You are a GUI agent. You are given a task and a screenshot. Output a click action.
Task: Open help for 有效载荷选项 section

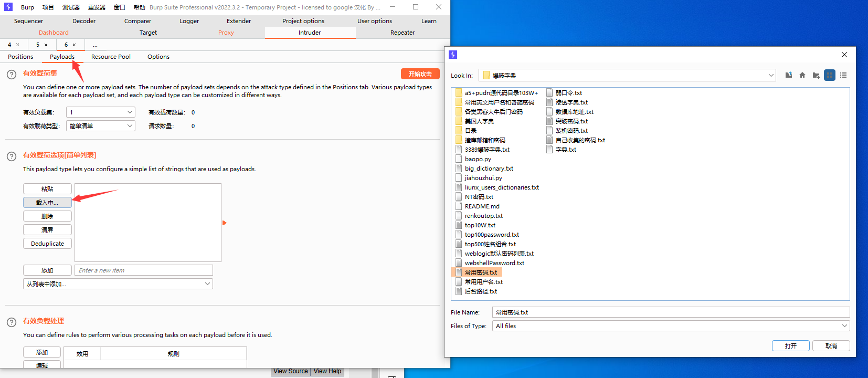[x=12, y=156]
